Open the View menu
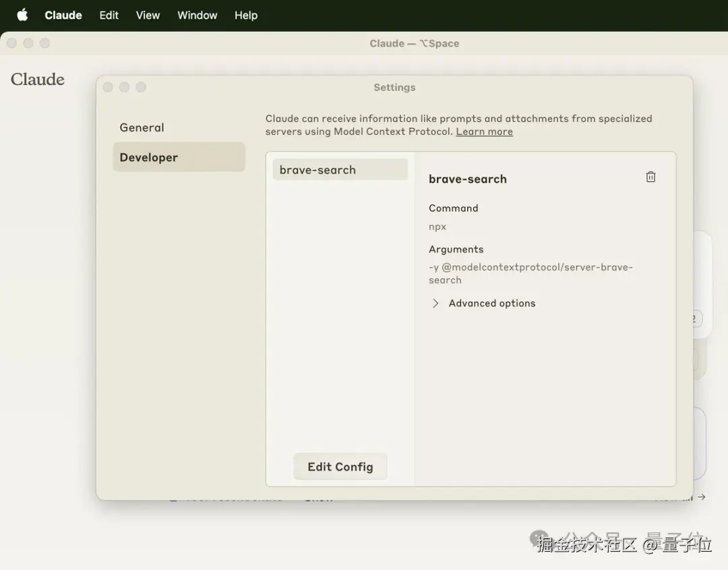The image size is (728, 570). click(x=148, y=16)
